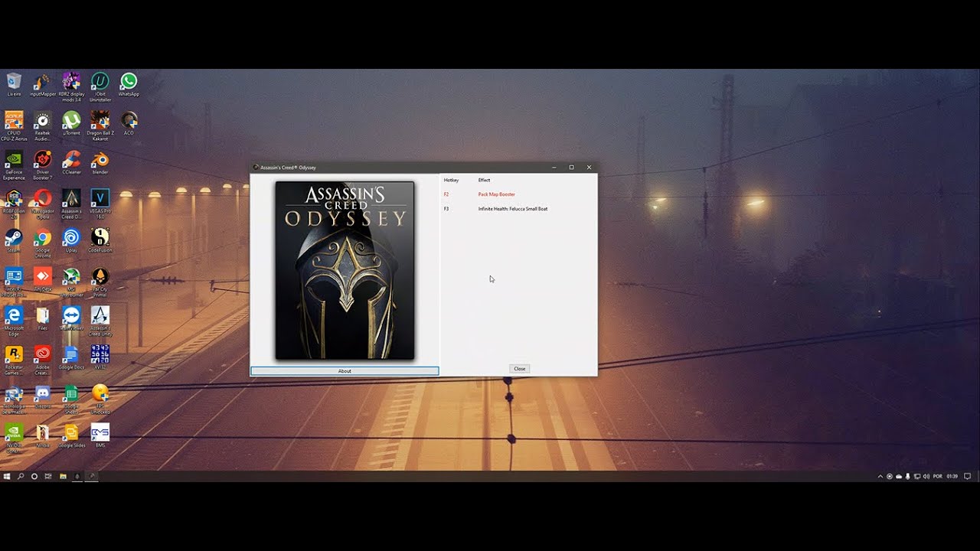This screenshot has height=551, width=980.
Task: Open the taskbar clock showing 01:39
Action: tap(952, 476)
